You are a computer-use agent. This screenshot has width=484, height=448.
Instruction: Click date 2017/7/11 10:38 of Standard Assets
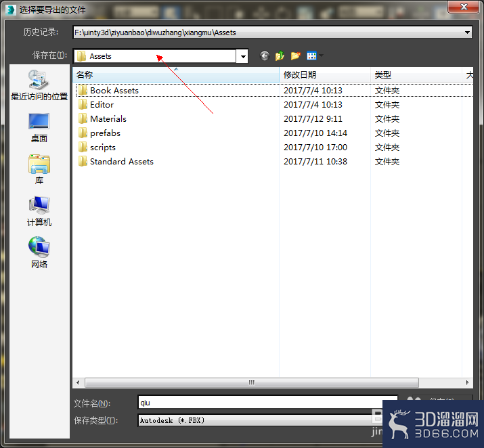click(315, 161)
